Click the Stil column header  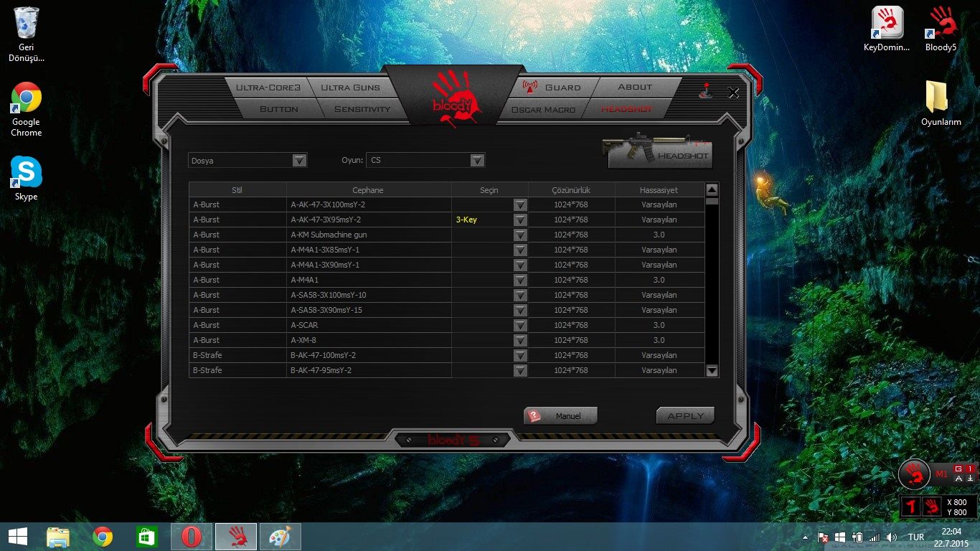tap(237, 190)
